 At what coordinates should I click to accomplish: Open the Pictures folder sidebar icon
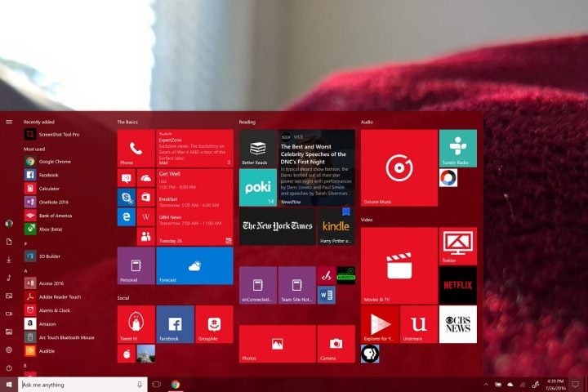(x=9, y=296)
